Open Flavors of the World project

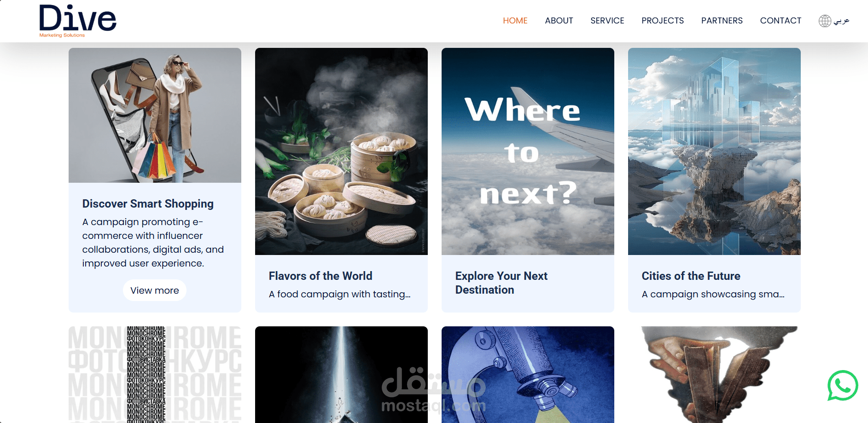point(320,276)
